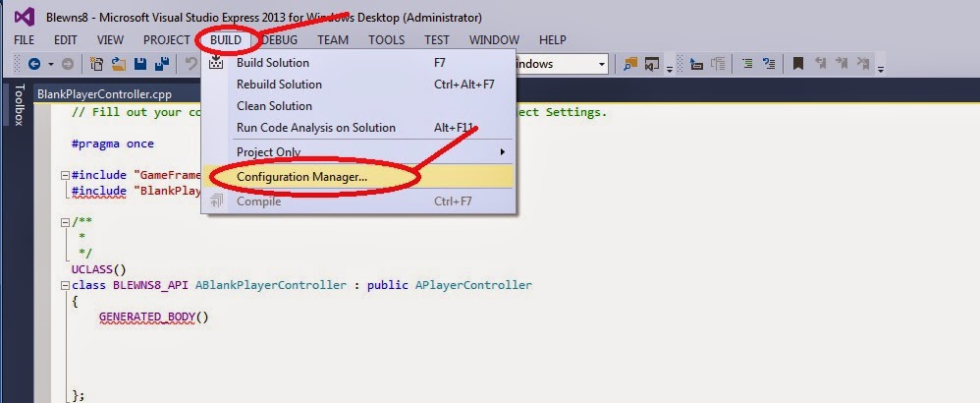Open the Navigate Backward history dropdown arrow
Viewport: 980px width, 403px height.
51,64
